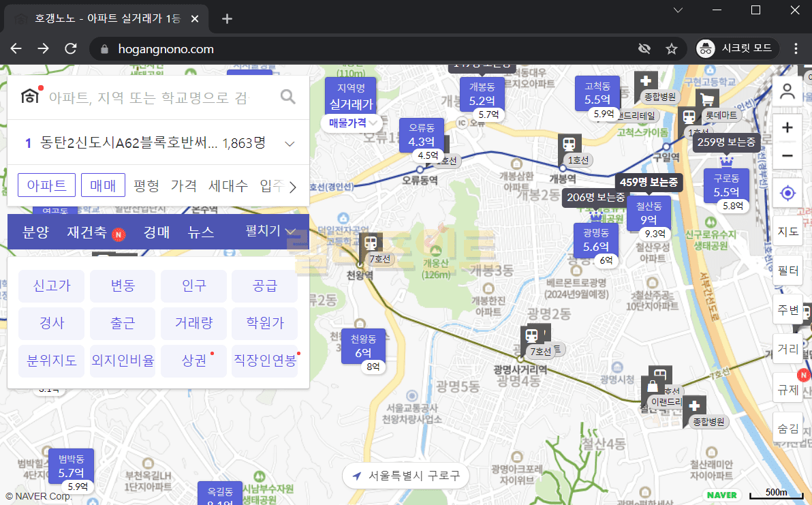Viewport: 812px width, 505px height.
Task: Collapse the 펼치기 menu panel
Action: tap(271, 232)
